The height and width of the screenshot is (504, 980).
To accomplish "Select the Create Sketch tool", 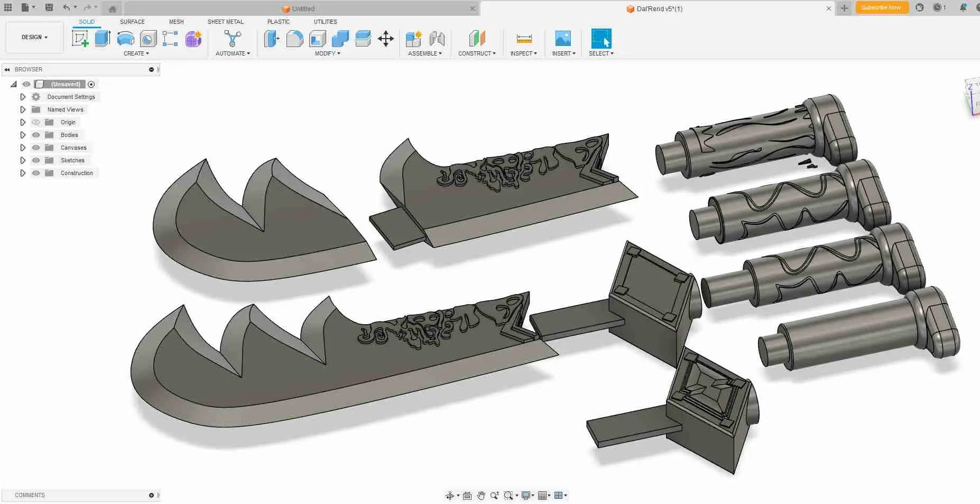I will (x=80, y=39).
